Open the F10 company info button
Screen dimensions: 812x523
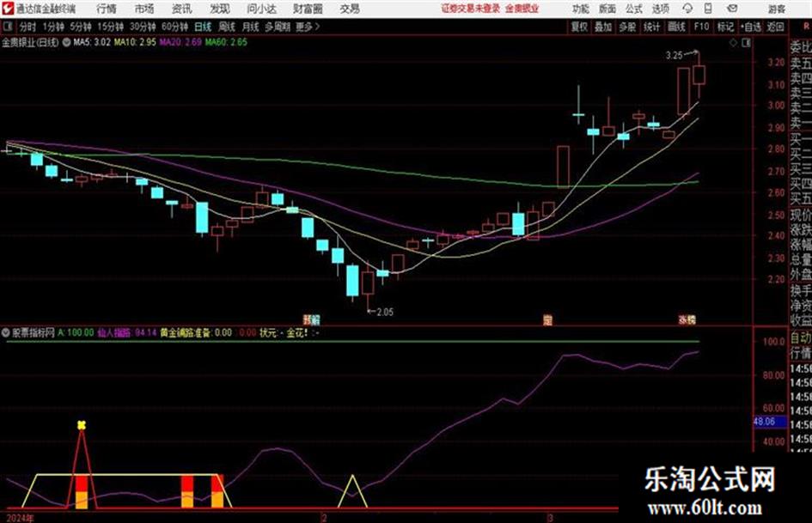pos(701,27)
